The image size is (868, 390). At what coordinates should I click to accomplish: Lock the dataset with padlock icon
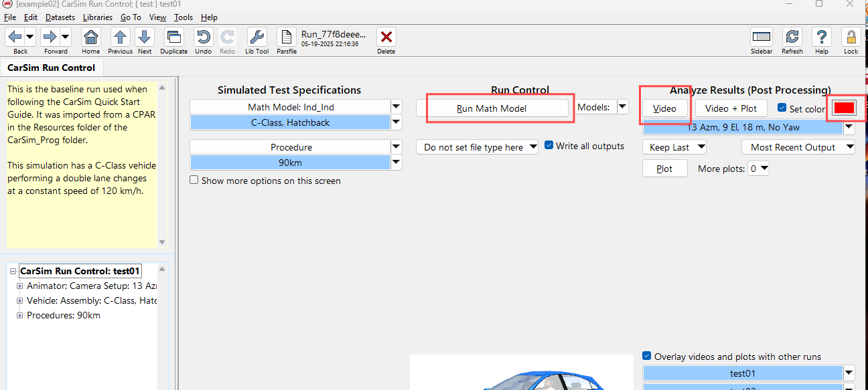(851, 37)
